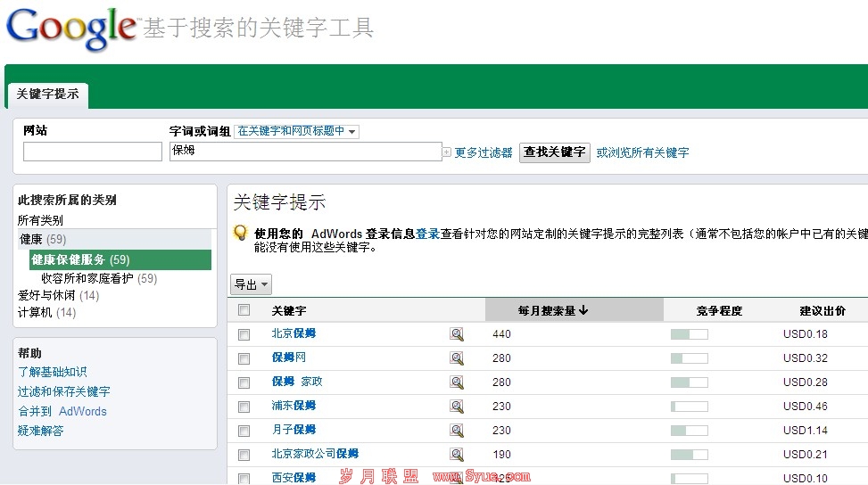
Task: Click competition bar for 北京保姆
Action: point(689,334)
